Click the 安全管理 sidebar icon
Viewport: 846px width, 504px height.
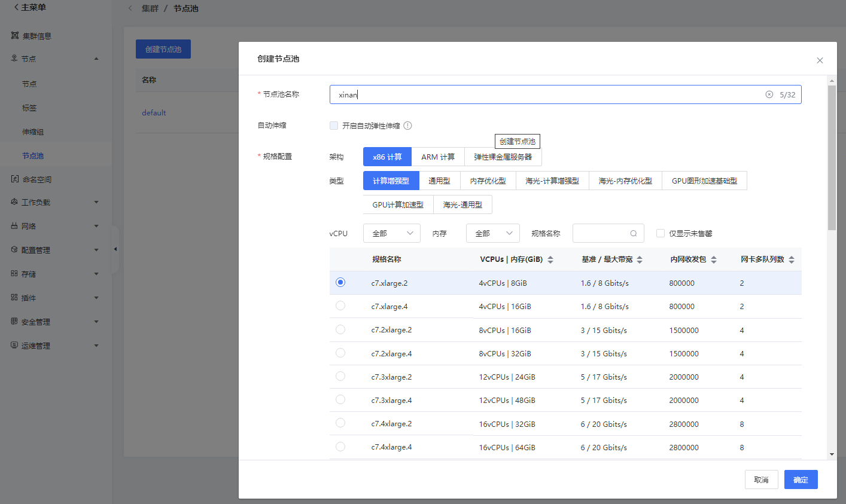pos(14,322)
